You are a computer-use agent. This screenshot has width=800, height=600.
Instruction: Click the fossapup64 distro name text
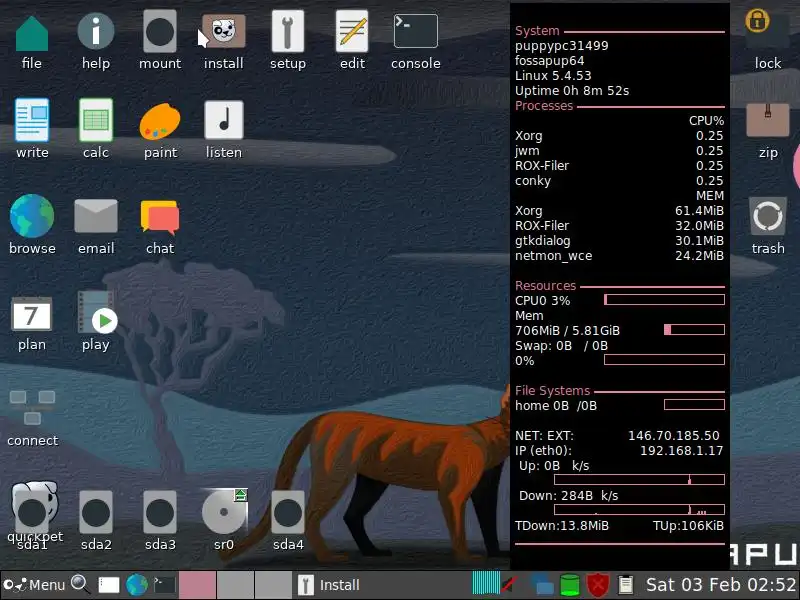coord(549,61)
